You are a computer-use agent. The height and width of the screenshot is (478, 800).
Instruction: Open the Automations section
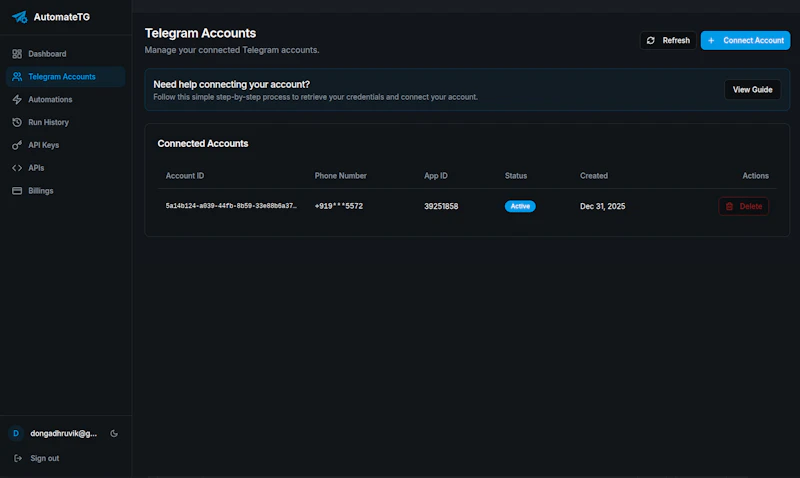[65, 99]
